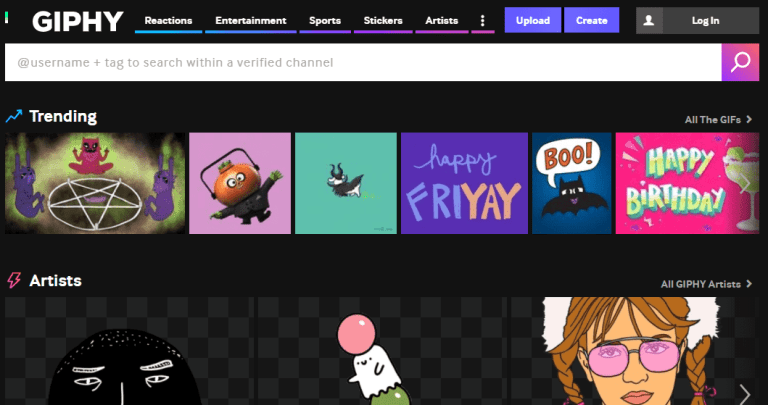This screenshot has width=768, height=405.
Task: Advance Artists carousel with right chevron
Action: click(x=744, y=392)
